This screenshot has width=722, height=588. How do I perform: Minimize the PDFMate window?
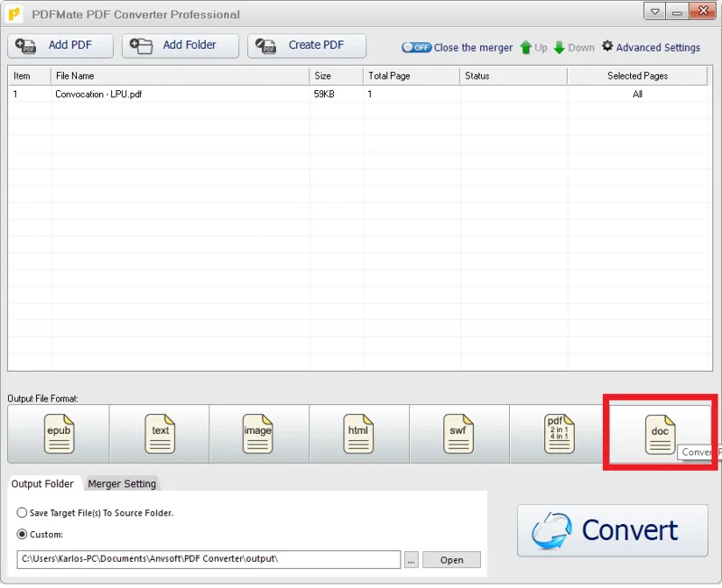pyautogui.click(x=677, y=11)
